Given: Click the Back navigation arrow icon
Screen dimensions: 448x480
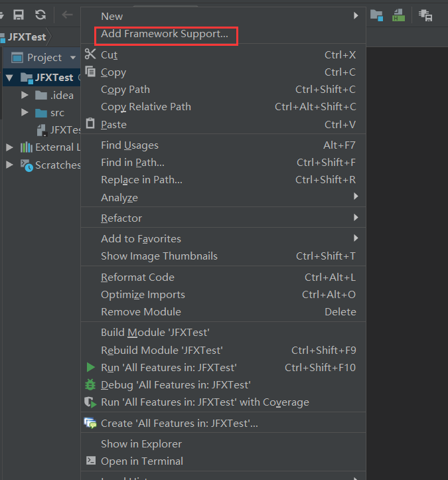Looking at the screenshot, I should coord(67,15).
